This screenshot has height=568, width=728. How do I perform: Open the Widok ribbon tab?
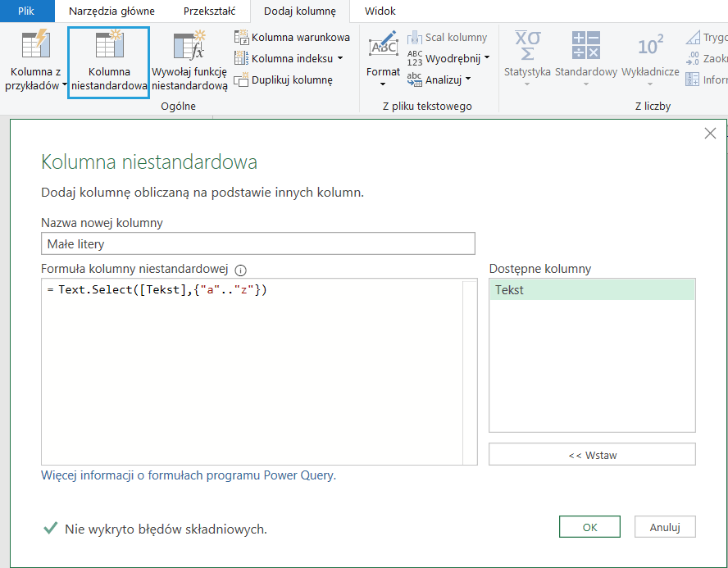point(380,11)
